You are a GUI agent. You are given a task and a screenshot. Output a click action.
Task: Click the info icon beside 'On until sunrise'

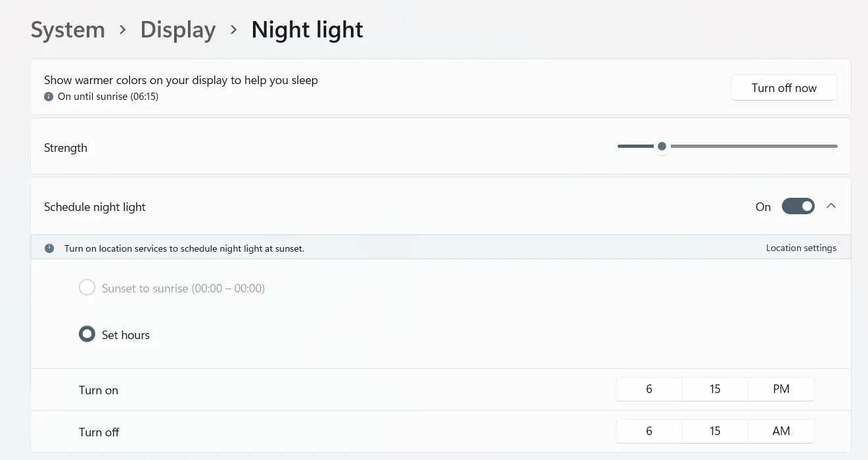pos(49,97)
